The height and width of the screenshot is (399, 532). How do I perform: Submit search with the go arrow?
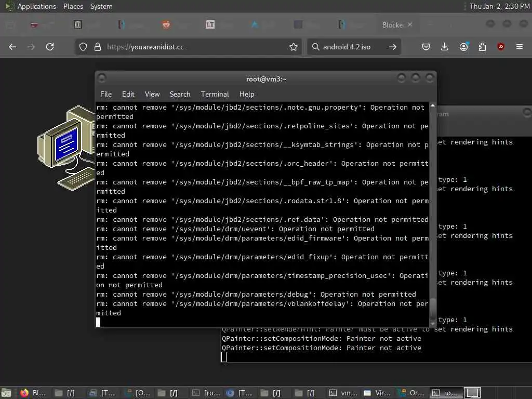coord(393,47)
